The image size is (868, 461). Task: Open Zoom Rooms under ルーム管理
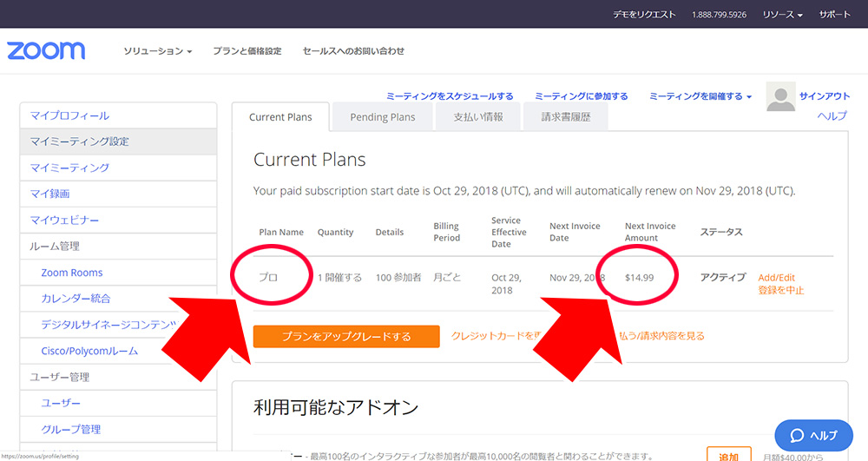(x=72, y=273)
